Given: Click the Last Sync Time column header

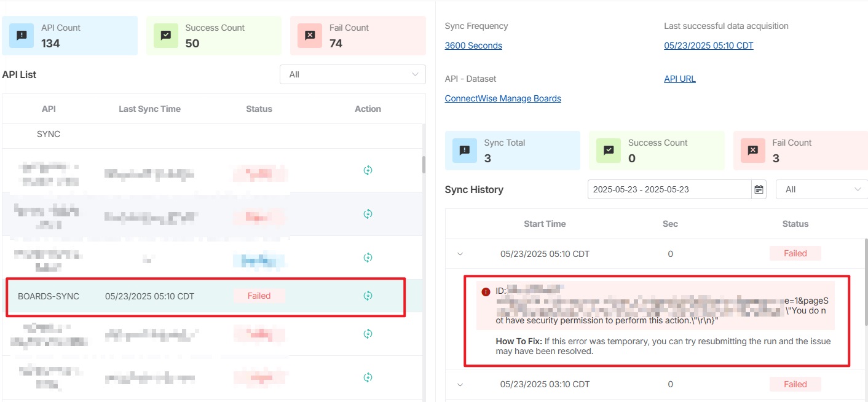Looking at the screenshot, I should pos(149,109).
